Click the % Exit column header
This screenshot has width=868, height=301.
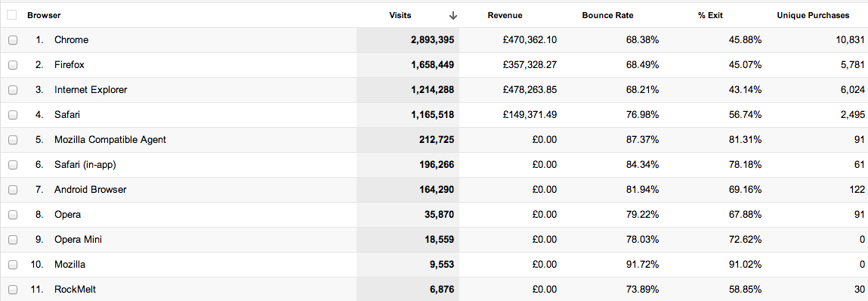(x=710, y=16)
